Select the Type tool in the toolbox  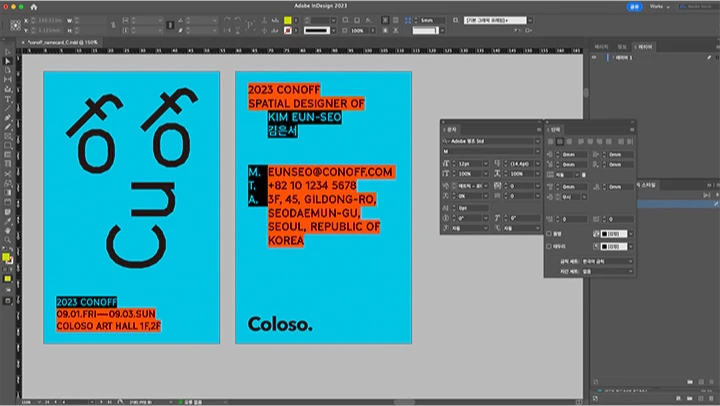[x=7, y=100]
